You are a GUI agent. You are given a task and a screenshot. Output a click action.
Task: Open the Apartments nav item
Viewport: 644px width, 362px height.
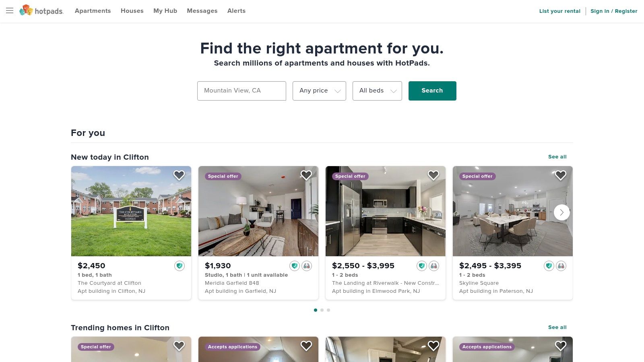pos(93,11)
